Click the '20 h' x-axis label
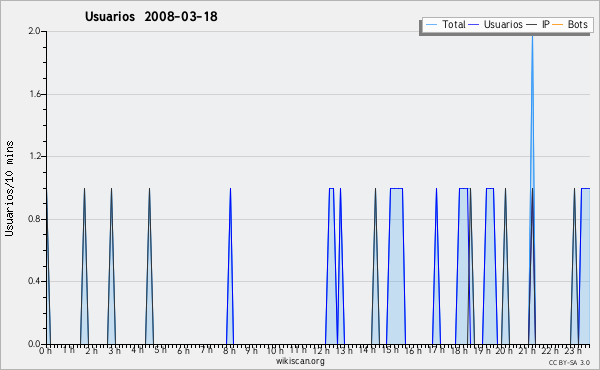The height and width of the screenshot is (370, 600). point(504,351)
